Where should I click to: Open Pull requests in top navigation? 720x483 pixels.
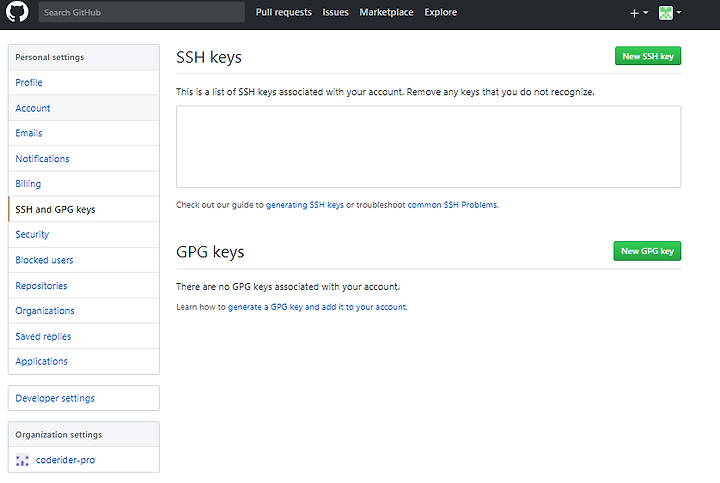[283, 12]
